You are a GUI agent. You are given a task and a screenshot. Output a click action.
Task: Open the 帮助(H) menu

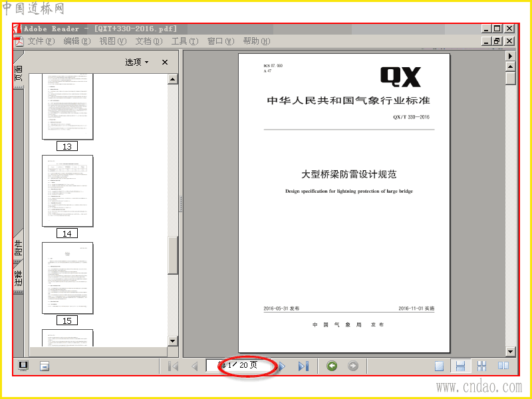(x=257, y=41)
